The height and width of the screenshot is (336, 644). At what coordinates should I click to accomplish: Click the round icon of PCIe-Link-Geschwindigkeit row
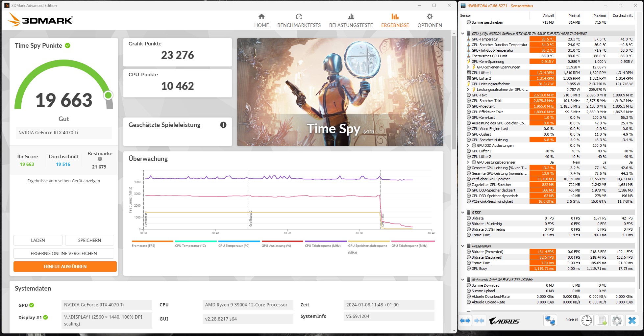point(469,201)
